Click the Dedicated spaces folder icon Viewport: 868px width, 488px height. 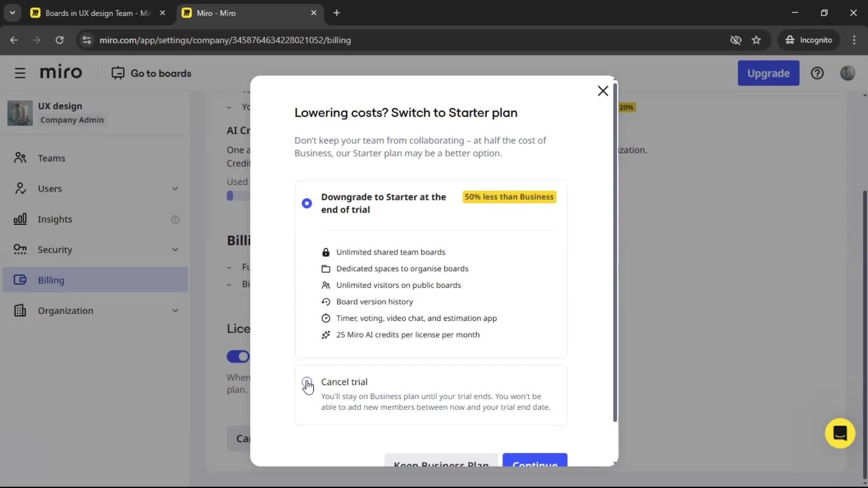tap(325, 269)
